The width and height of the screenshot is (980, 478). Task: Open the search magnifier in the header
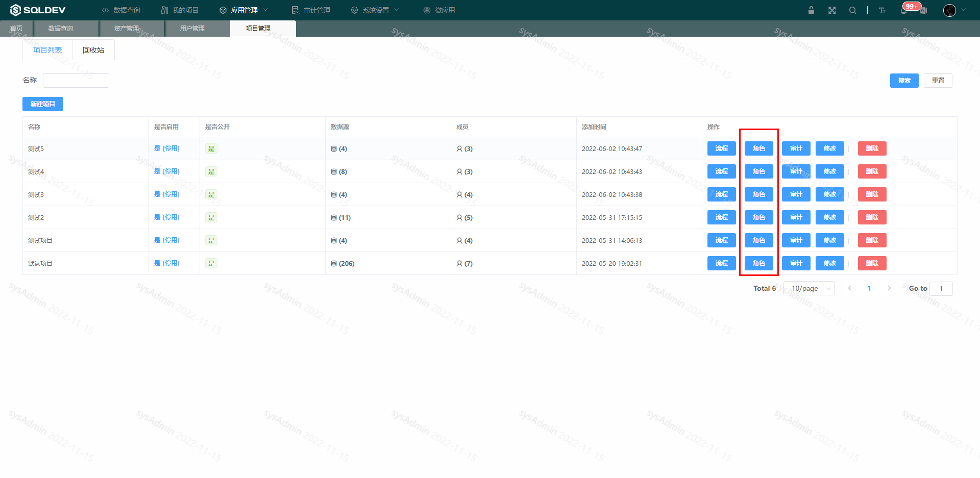(852, 10)
